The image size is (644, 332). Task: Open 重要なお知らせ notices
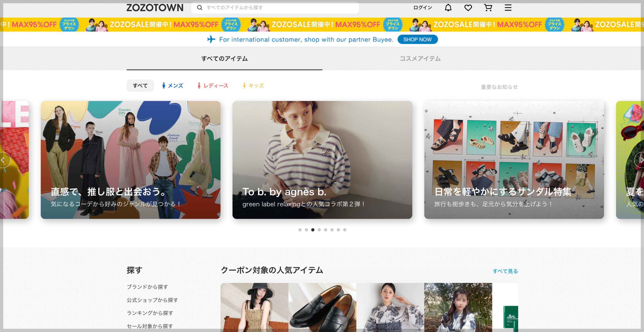[x=499, y=87]
